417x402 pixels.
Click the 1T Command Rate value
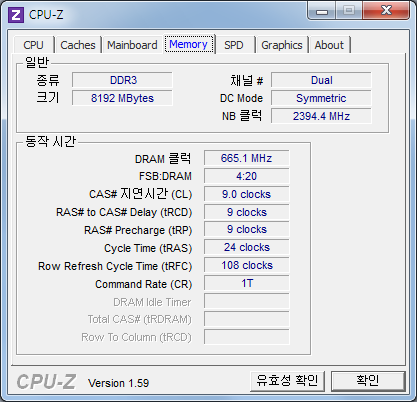[247, 283]
